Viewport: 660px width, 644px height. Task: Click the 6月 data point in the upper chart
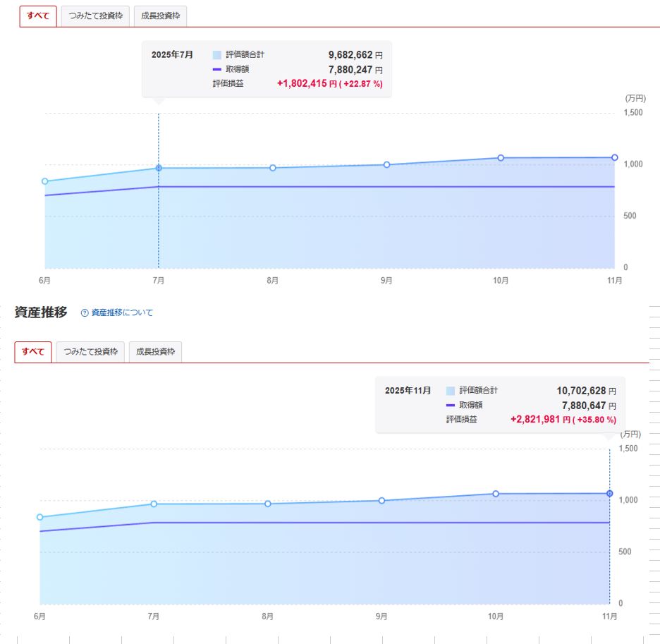pos(45,181)
